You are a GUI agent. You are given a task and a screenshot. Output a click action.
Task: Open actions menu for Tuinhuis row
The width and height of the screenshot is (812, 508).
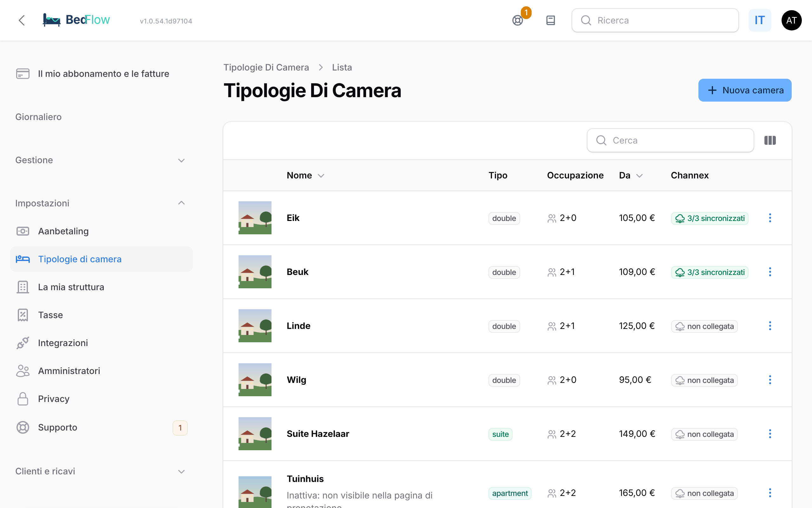point(770,493)
